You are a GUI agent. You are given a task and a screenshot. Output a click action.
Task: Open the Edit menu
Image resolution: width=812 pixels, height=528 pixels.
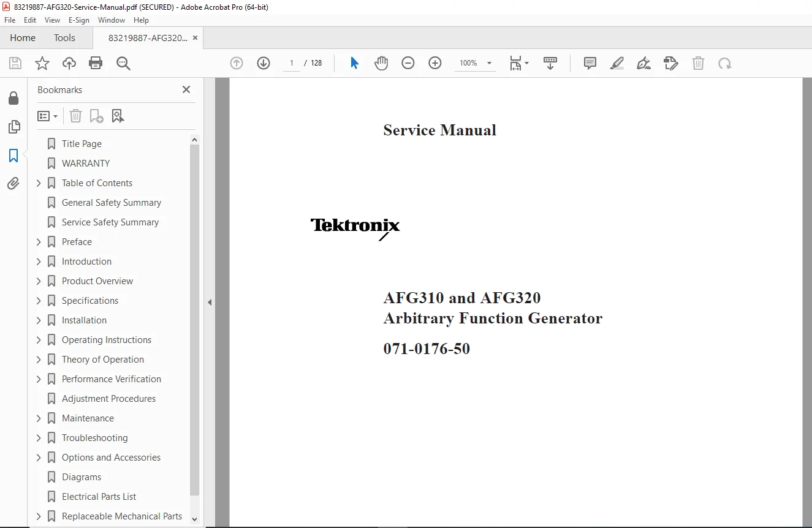(30, 20)
